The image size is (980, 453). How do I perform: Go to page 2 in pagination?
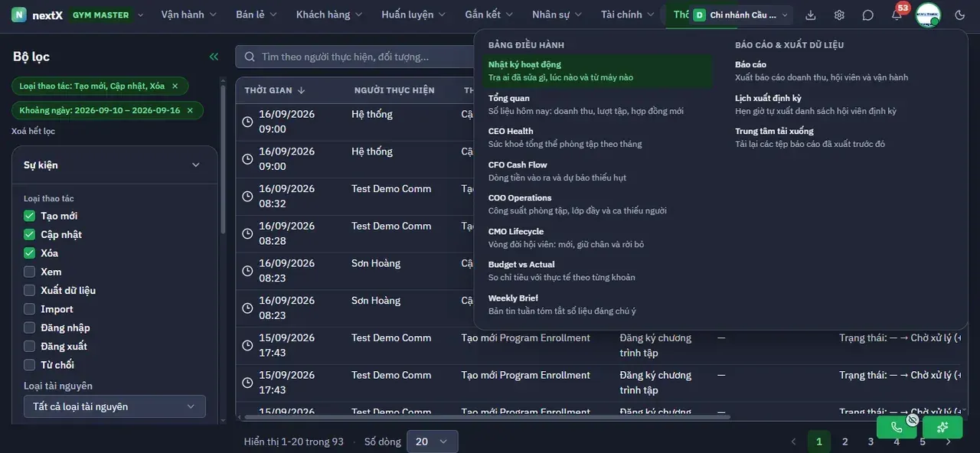click(845, 442)
